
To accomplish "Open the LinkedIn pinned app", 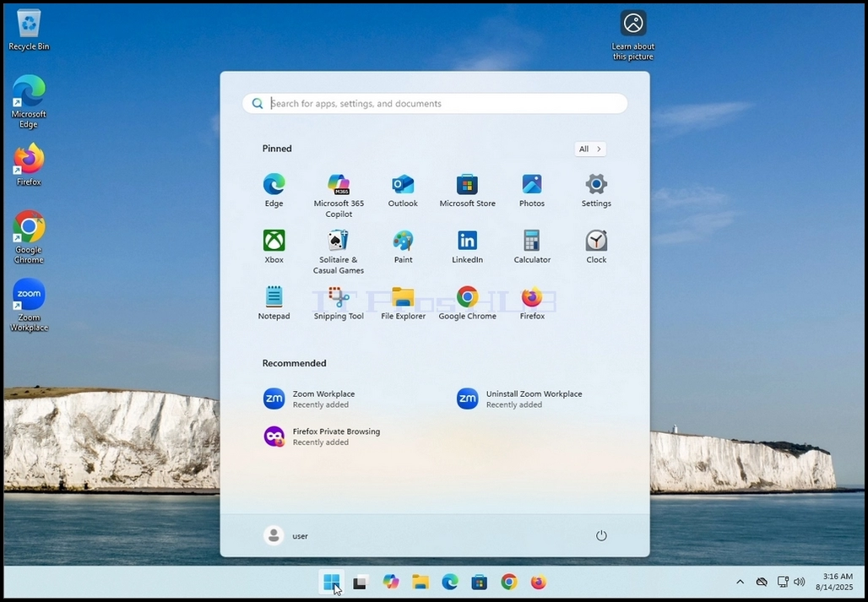I will click(467, 247).
